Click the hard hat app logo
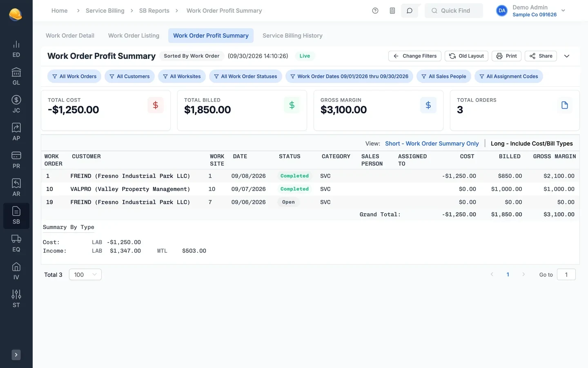This screenshot has width=588, height=368. pyautogui.click(x=16, y=14)
